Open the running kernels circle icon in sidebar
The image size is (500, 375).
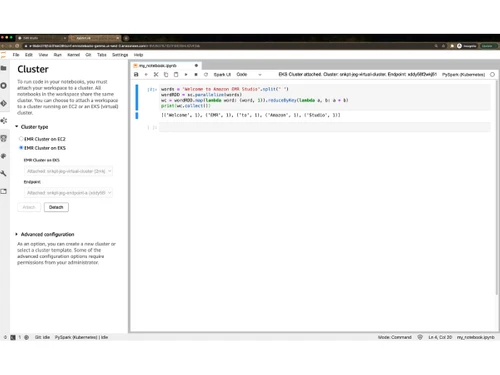point(4,86)
